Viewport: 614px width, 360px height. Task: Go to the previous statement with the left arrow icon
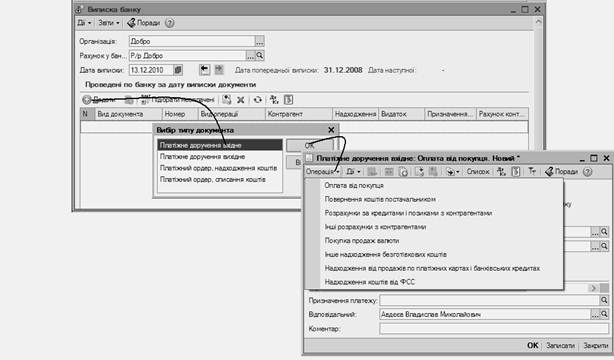click(204, 70)
